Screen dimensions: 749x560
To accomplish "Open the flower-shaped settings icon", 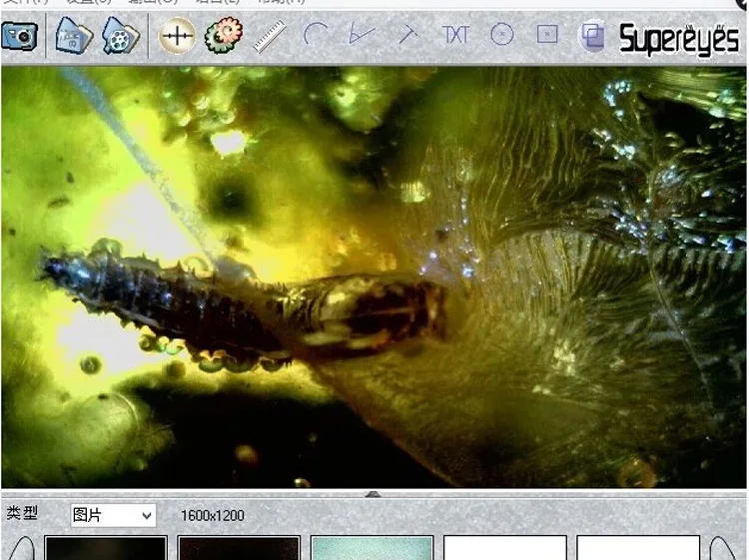I will 223,36.
